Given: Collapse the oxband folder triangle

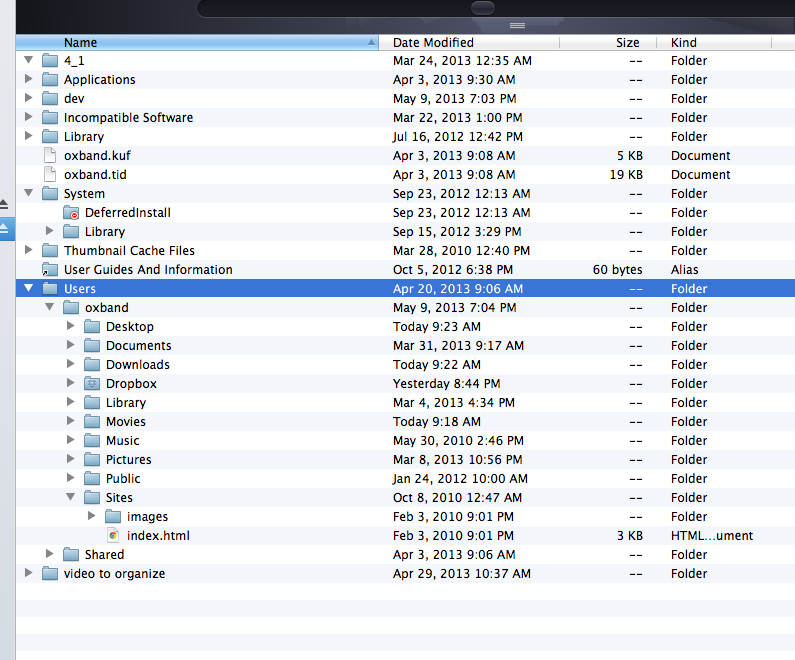Looking at the screenshot, I should (x=50, y=307).
